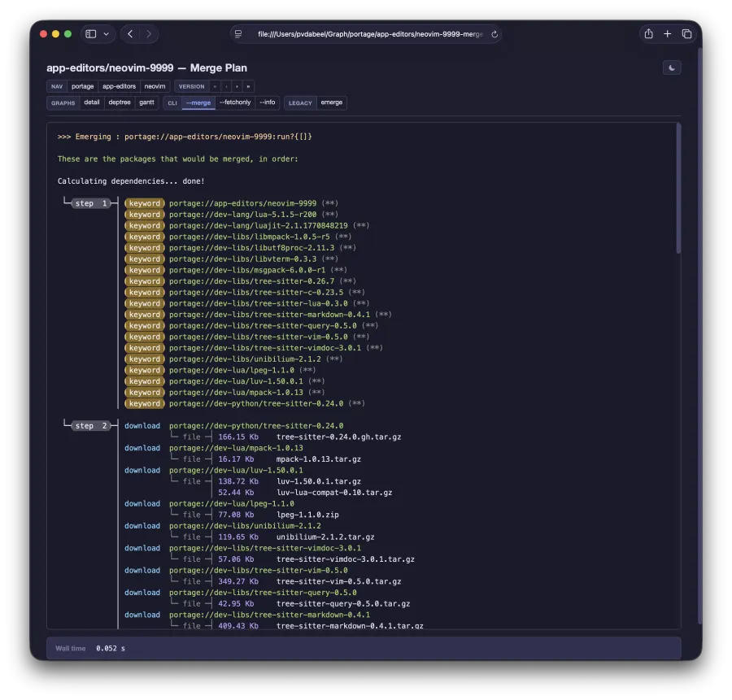Click the step 1 badge
Screen dimensions: 732x700
(x=91, y=203)
